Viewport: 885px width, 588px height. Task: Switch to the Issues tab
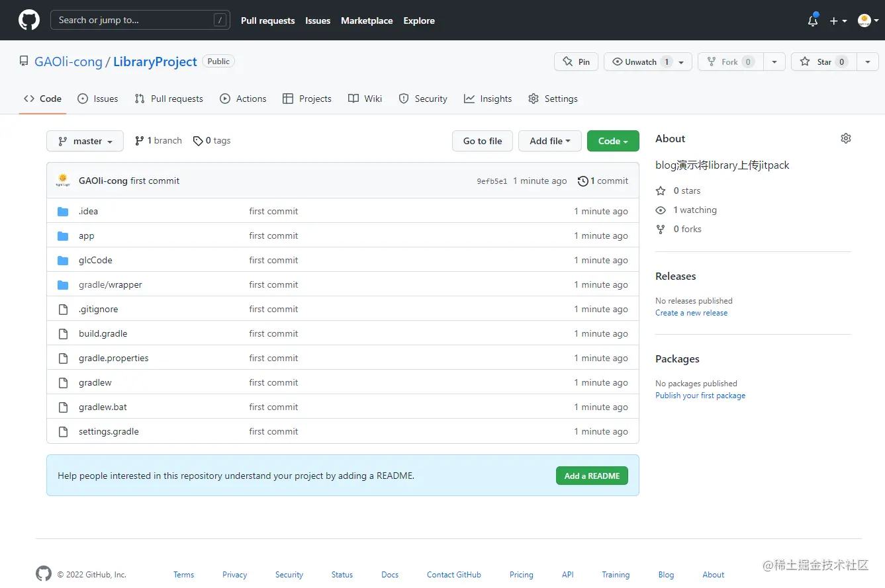98,99
